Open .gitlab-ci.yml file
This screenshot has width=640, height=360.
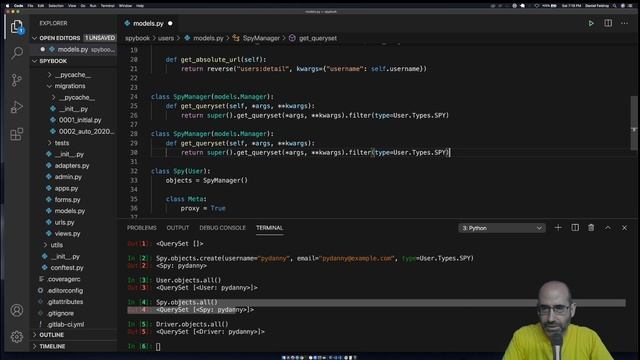[x=66, y=324]
